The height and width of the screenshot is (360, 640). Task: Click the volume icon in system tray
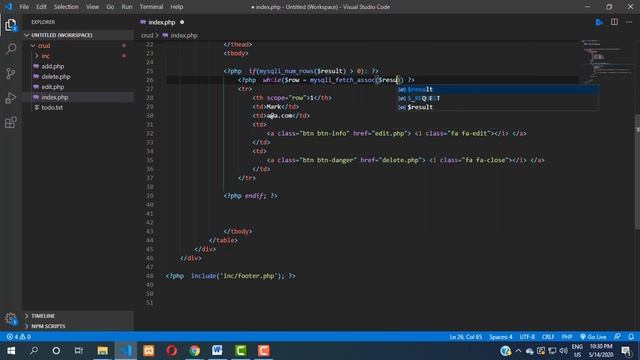coord(564,351)
